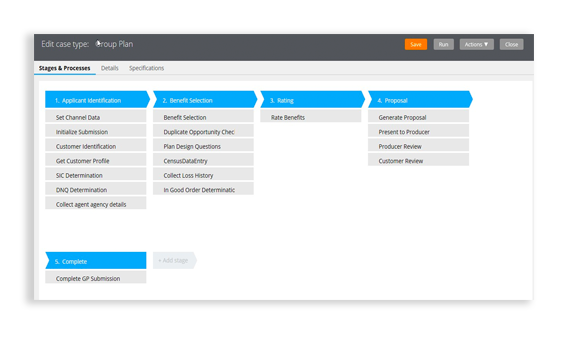Screen dimensions: 562x360
Task: Open the Initialize Submission process
Action: tap(96, 131)
